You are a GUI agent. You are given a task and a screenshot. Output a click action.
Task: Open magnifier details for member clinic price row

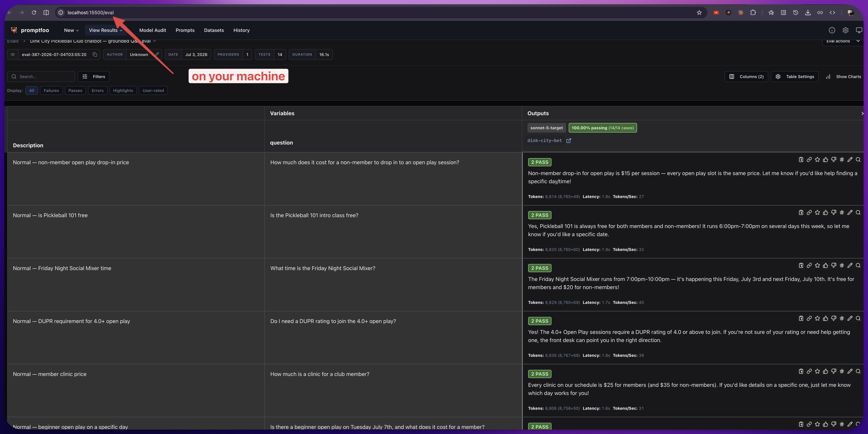[858, 371]
